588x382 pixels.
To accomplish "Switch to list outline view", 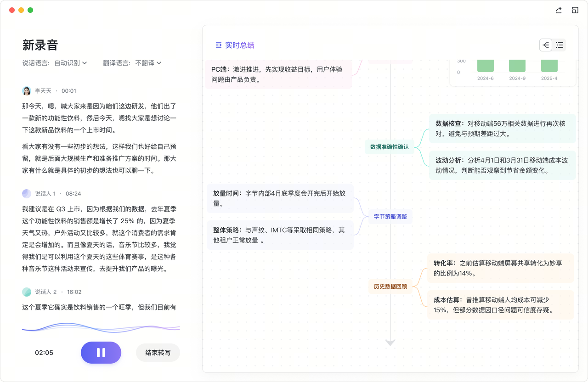I will tap(560, 45).
